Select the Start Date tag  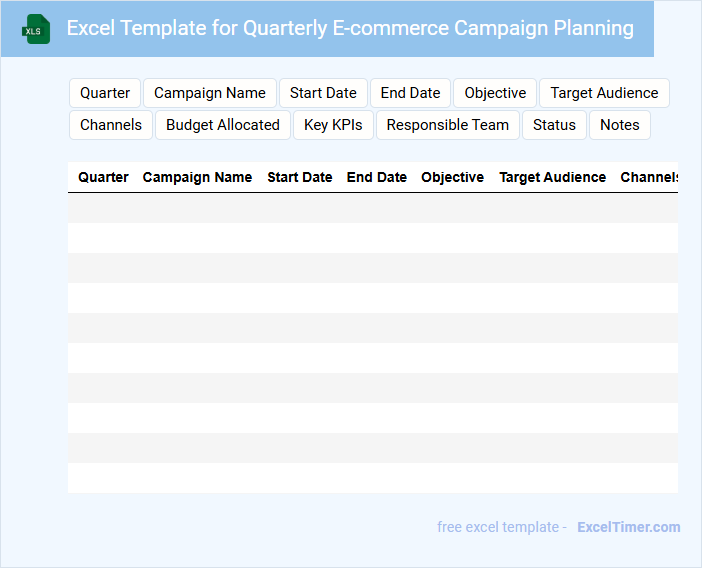coord(323,93)
